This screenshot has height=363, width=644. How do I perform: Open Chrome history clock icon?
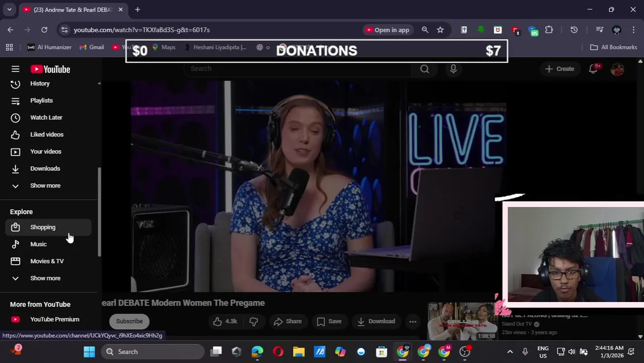[x=574, y=30]
